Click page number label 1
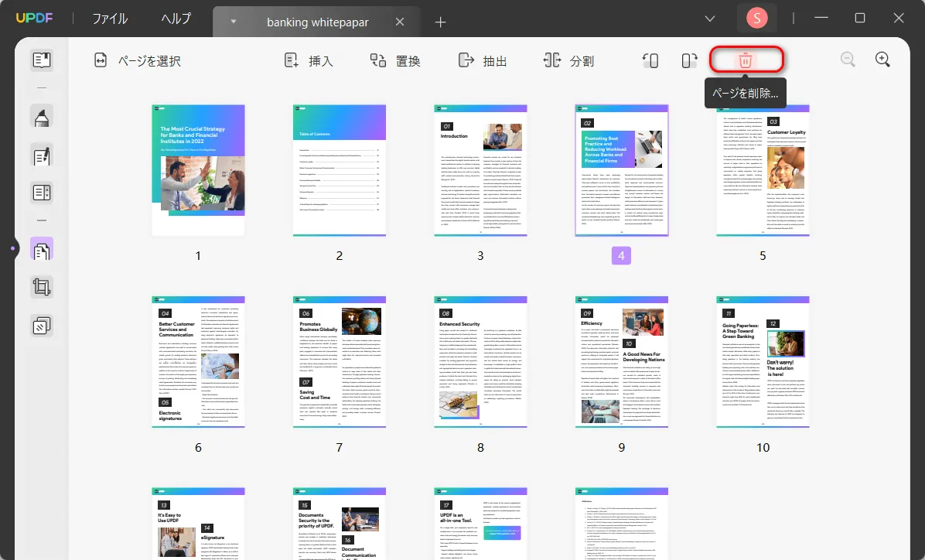The image size is (925, 560). (198, 255)
